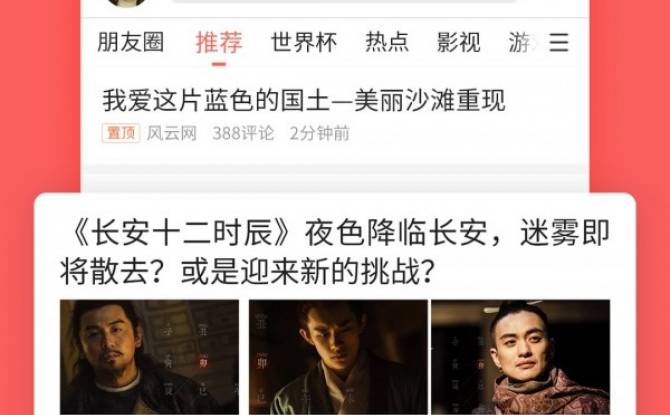Select the 推荐 tab
Viewport: 670px width, 415px height.
pos(219,42)
